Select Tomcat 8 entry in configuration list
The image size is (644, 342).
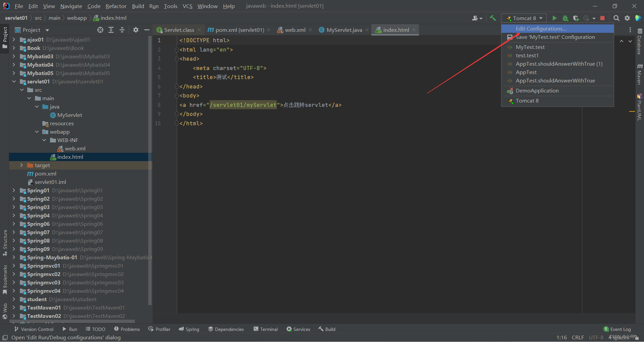click(x=557, y=101)
